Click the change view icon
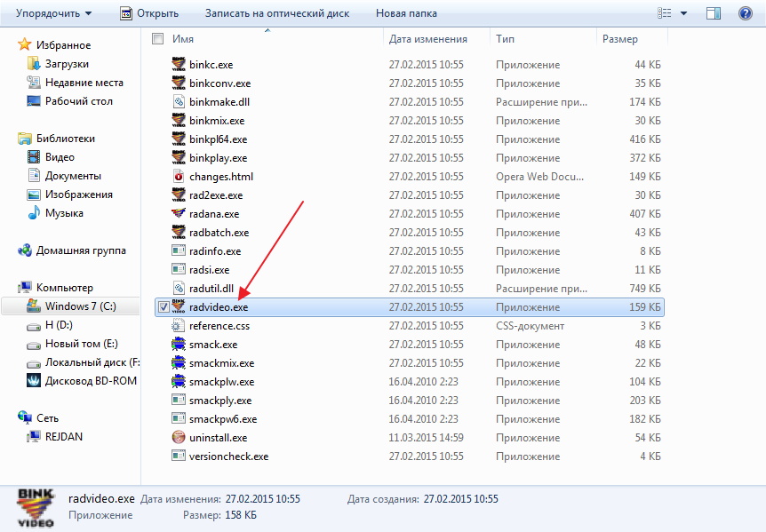 pos(665,13)
